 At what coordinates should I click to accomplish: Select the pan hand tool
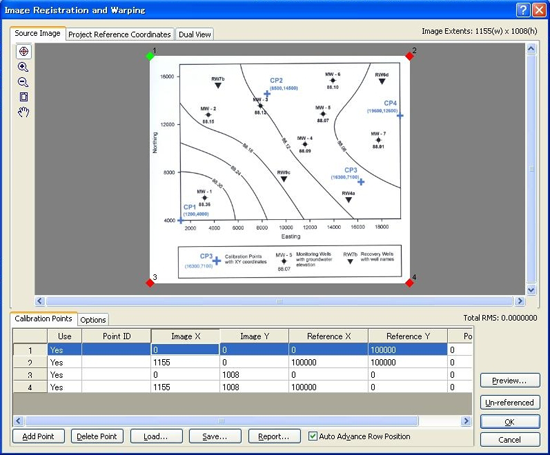(24, 112)
